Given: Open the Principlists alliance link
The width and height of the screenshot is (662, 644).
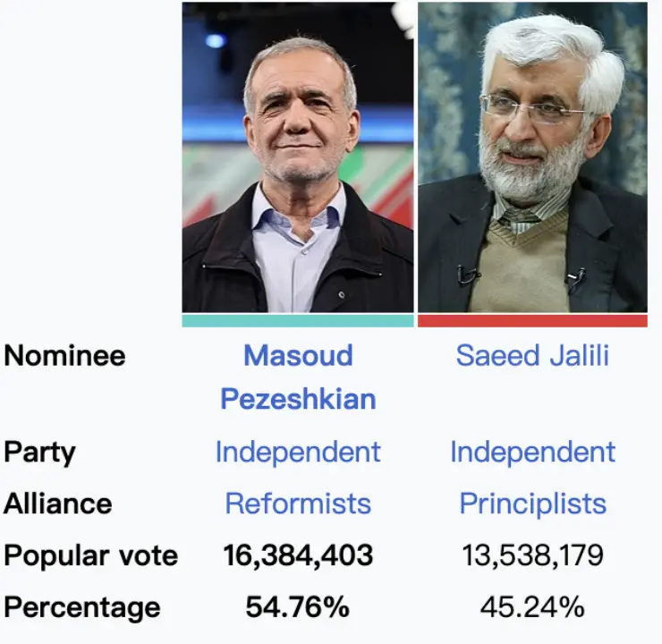Looking at the screenshot, I should pyautogui.click(x=532, y=504).
